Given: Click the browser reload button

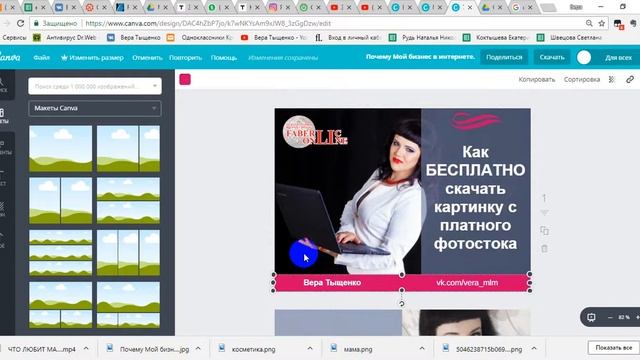Looking at the screenshot, I should click(20, 23).
